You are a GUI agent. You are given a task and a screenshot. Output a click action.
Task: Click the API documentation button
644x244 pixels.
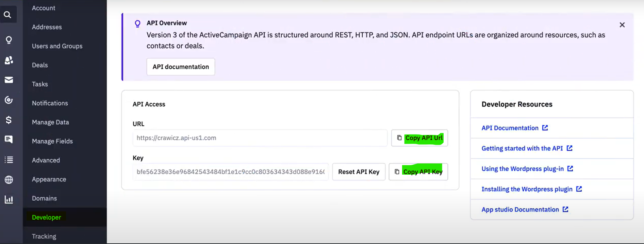pos(181,67)
